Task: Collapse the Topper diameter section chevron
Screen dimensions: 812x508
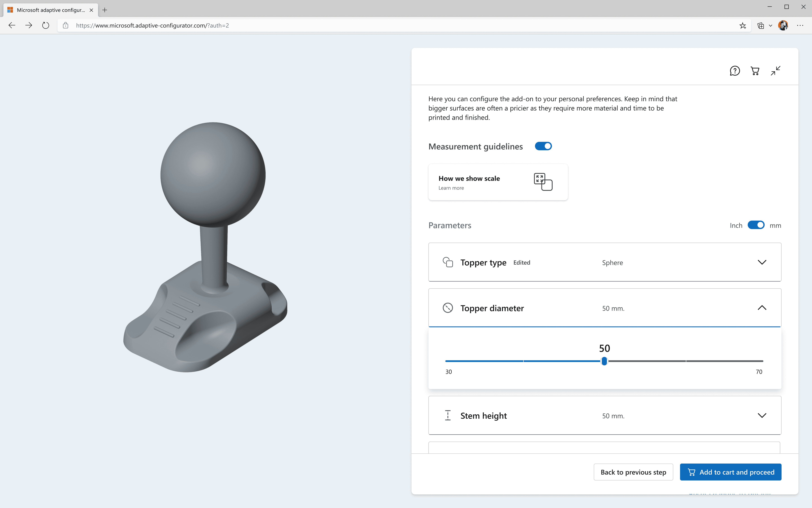Action: [x=762, y=308]
